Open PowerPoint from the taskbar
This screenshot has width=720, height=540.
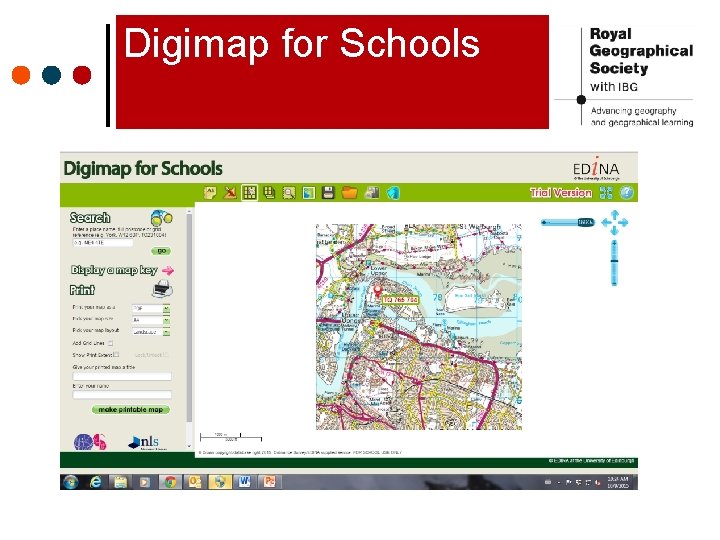[x=269, y=482]
